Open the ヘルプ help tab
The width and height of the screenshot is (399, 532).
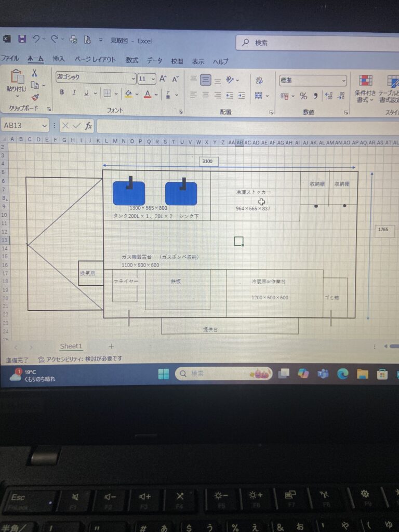pos(220,62)
